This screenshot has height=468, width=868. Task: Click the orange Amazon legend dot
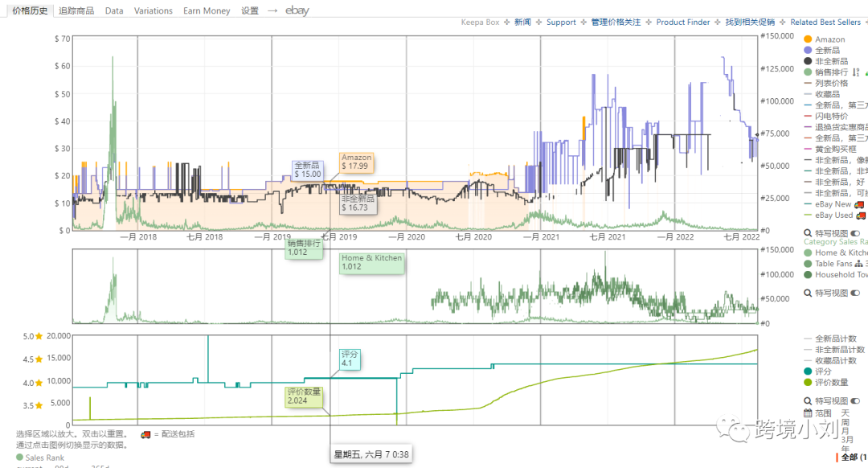pyautogui.click(x=808, y=39)
